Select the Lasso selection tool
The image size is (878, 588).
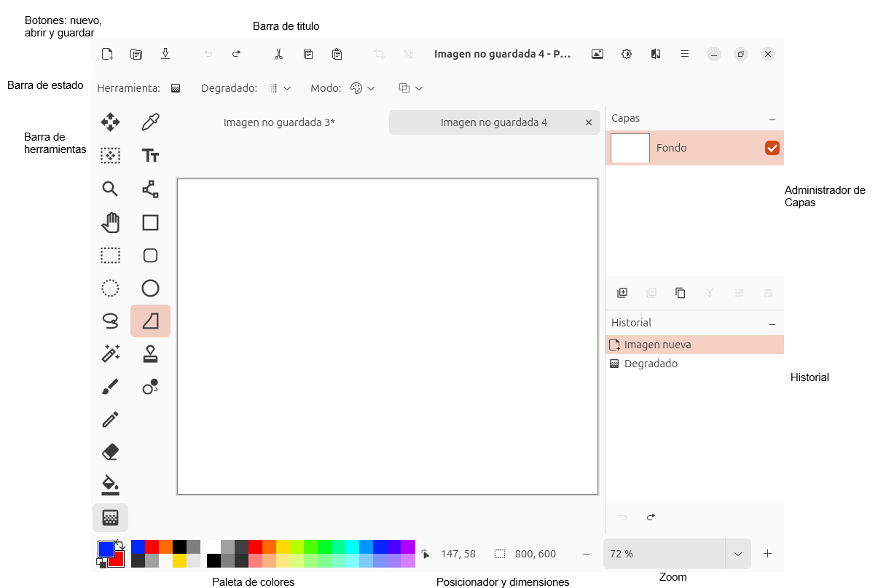[x=110, y=321]
